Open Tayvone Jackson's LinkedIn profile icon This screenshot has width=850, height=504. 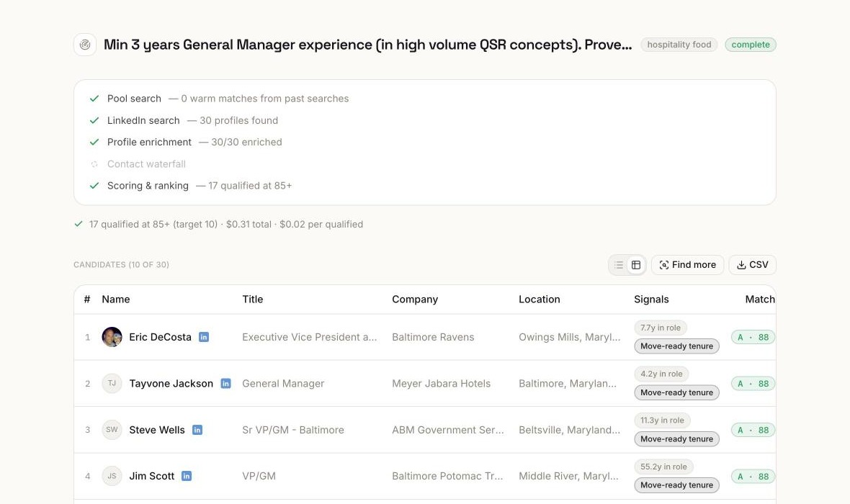[x=225, y=384]
